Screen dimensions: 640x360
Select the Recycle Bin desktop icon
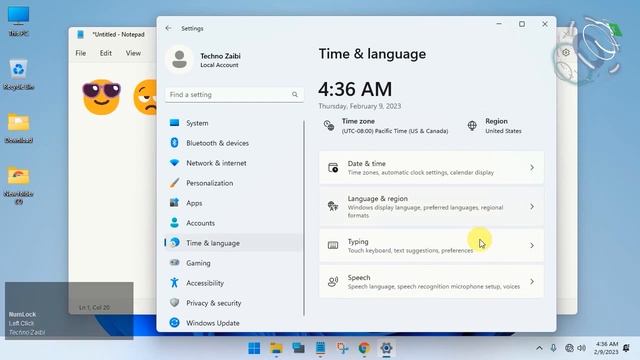click(x=18, y=75)
